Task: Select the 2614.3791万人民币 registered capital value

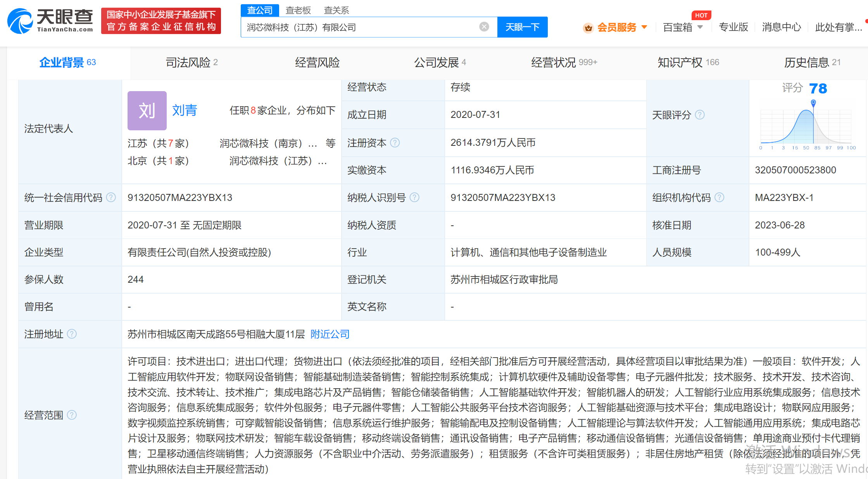Action: tap(493, 143)
